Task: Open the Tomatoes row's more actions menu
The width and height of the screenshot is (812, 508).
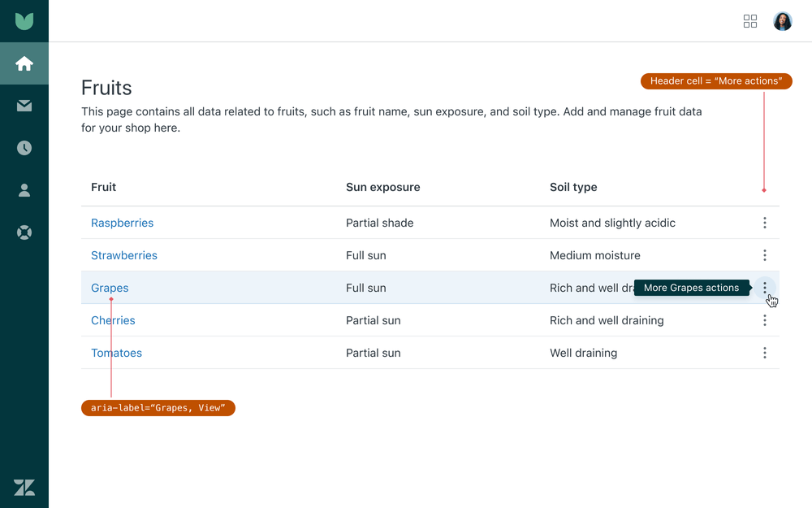Action: [x=764, y=353]
